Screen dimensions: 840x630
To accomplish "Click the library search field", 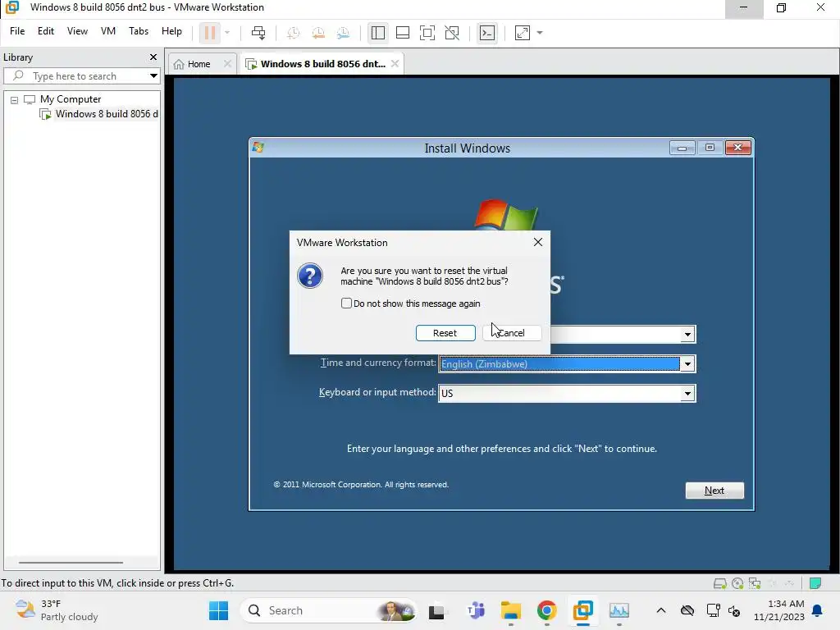I will click(75, 76).
